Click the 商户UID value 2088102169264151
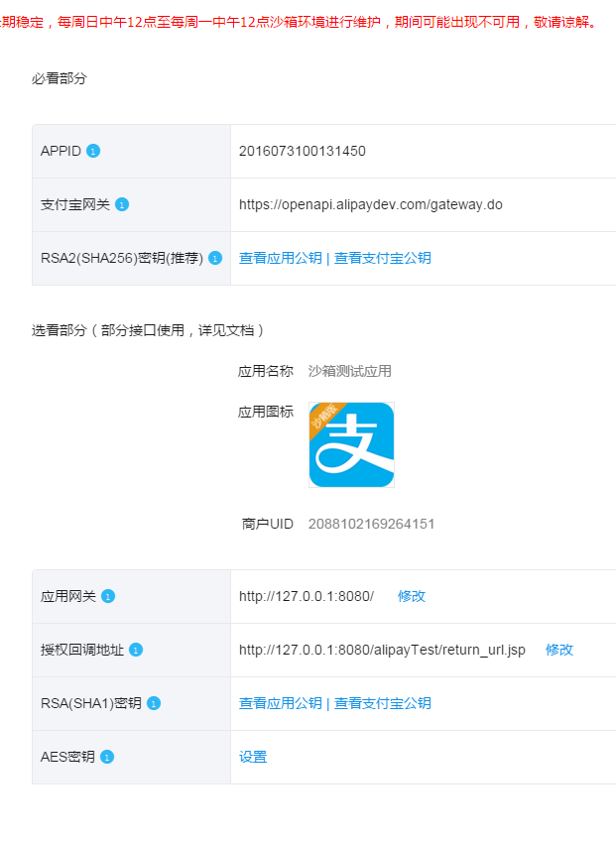This screenshot has width=616, height=843. click(x=371, y=524)
